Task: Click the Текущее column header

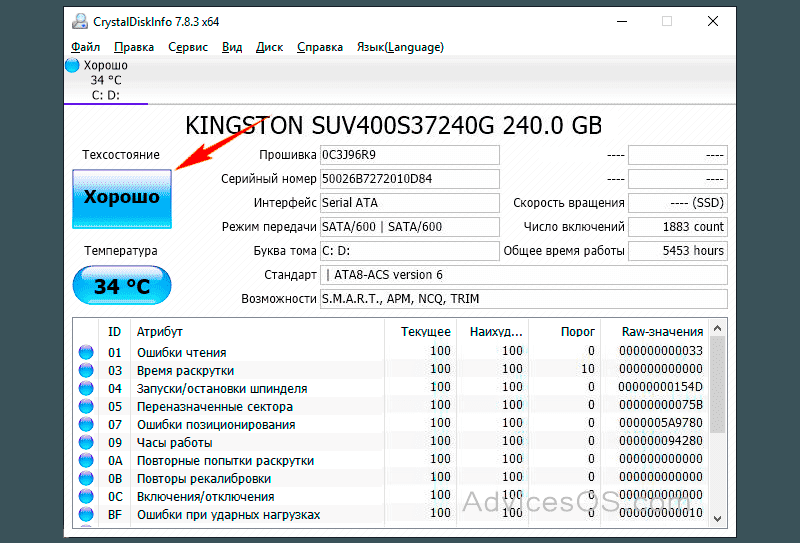Action: coord(420,332)
